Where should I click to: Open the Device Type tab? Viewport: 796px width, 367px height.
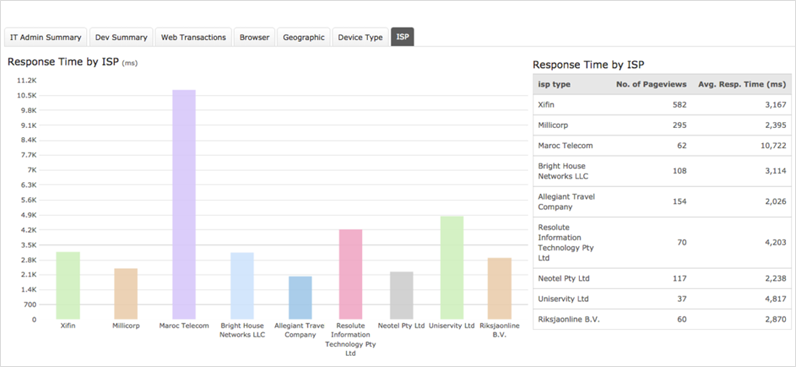click(x=360, y=37)
